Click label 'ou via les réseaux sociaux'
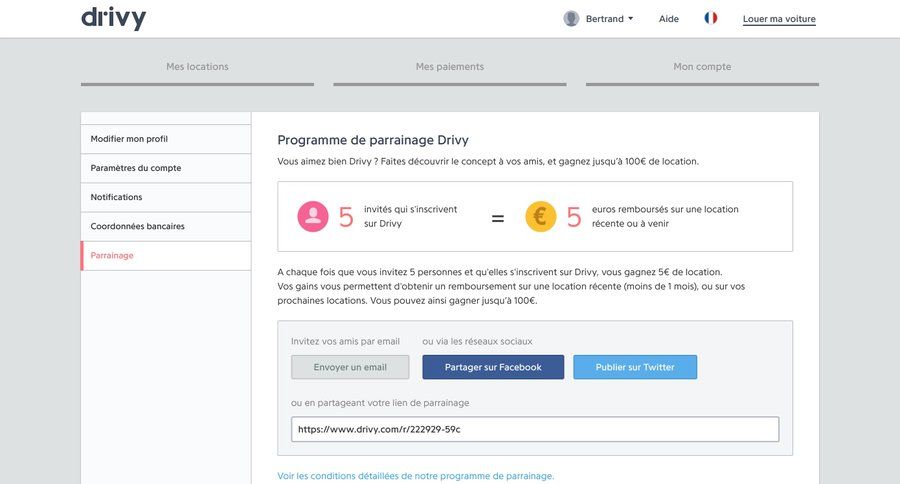 point(478,341)
